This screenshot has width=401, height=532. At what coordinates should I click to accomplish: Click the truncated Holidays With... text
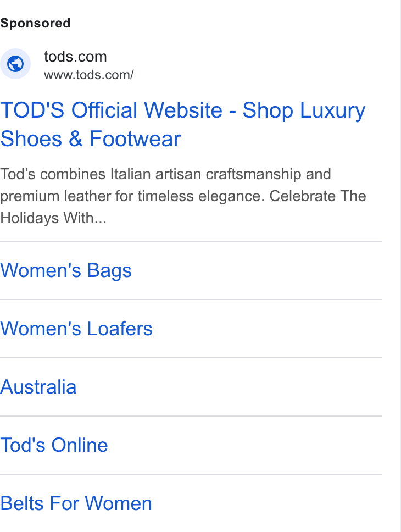point(53,218)
